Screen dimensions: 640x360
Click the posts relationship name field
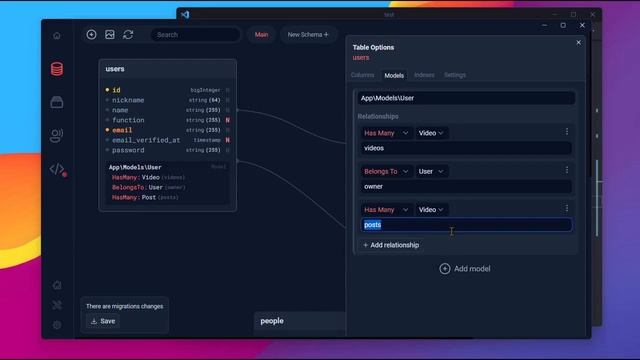tap(466, 225)
